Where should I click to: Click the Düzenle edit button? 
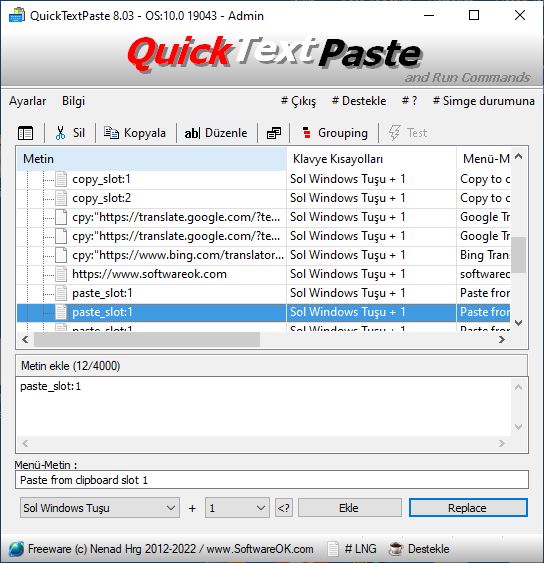click(216, 133)
